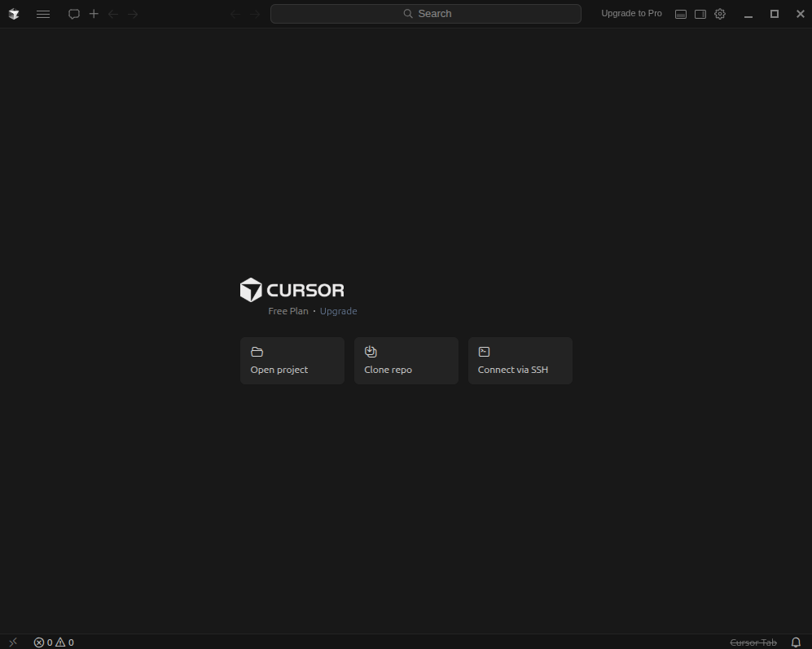Click the Upgrade link below Free Plan
812x649 pixels.
(338, 310)
